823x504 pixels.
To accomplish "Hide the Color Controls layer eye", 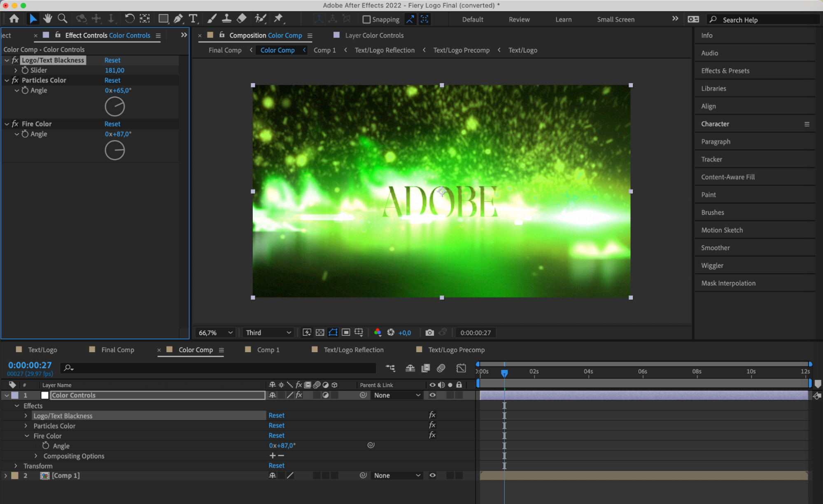I will pyautogui.click(x=432, y=395).
